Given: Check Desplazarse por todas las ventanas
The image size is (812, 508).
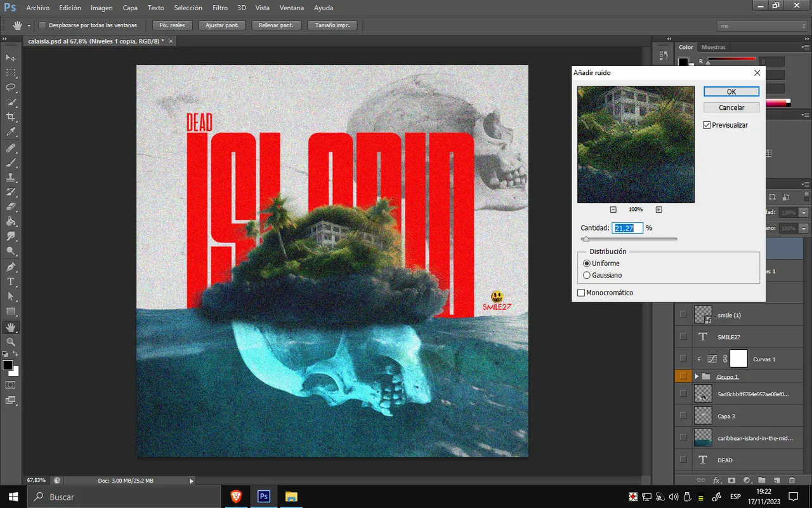Looking at the screenshot, I should (x=43, y=25).
